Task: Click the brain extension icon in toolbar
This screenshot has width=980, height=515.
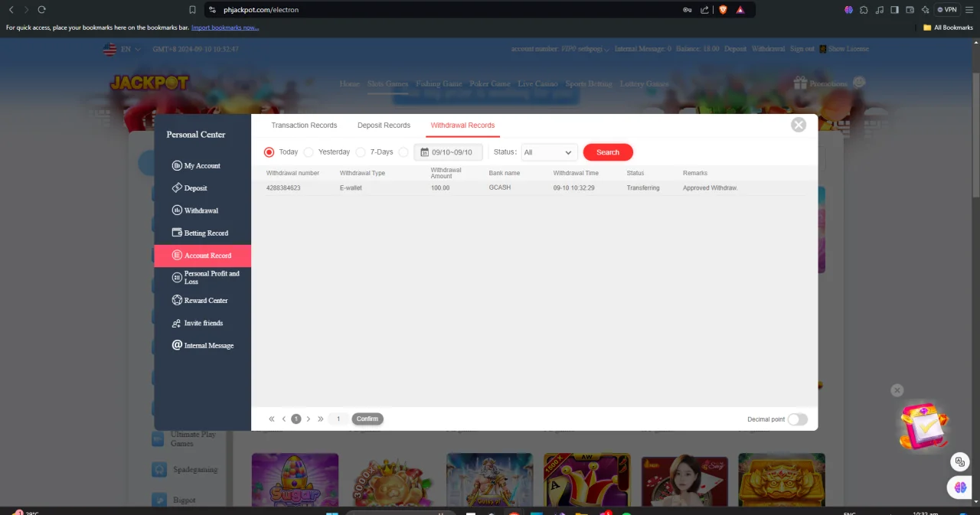Action: pos(848,10)
